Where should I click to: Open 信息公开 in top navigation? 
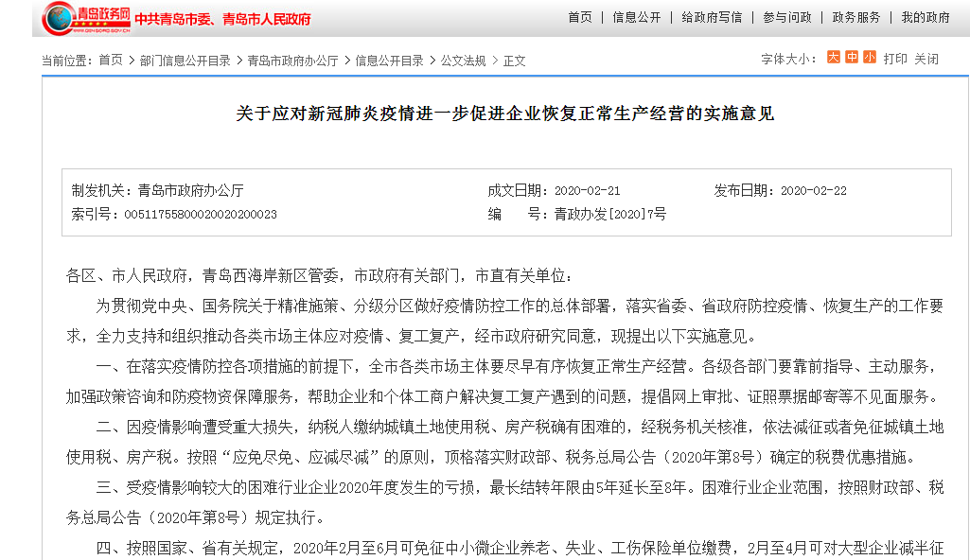[637, 17]
